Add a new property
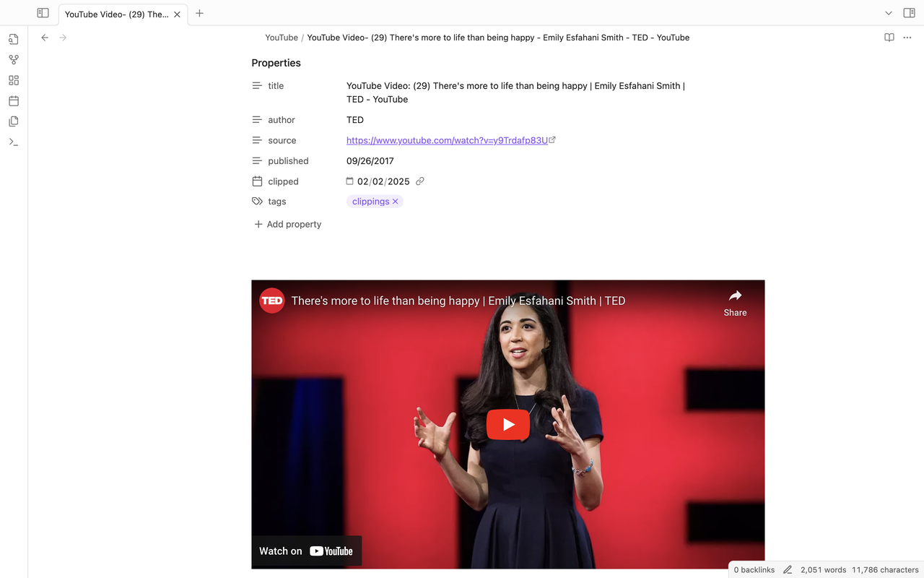This screenshot has width=924, height=578. click(288, 224)
